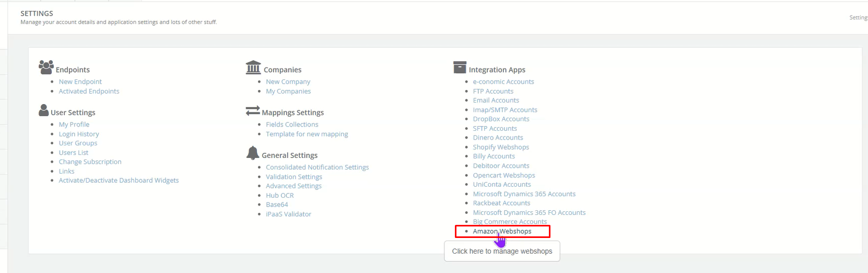868x273 pixels.
Task: Open the New Endpoint link
Action: (x=80, y=82)
